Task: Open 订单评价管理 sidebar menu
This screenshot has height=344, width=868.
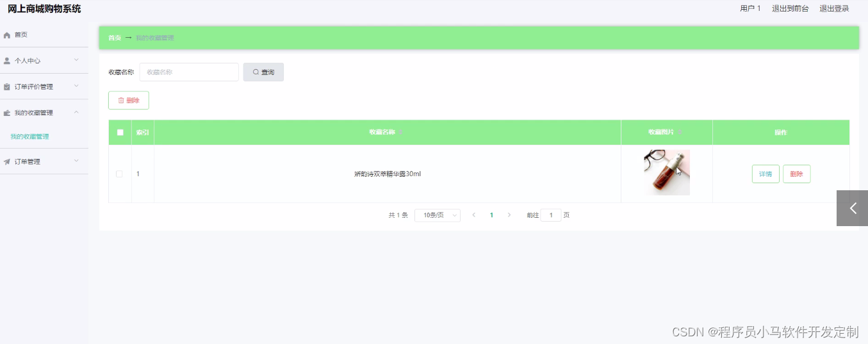Action: [44, 86]
